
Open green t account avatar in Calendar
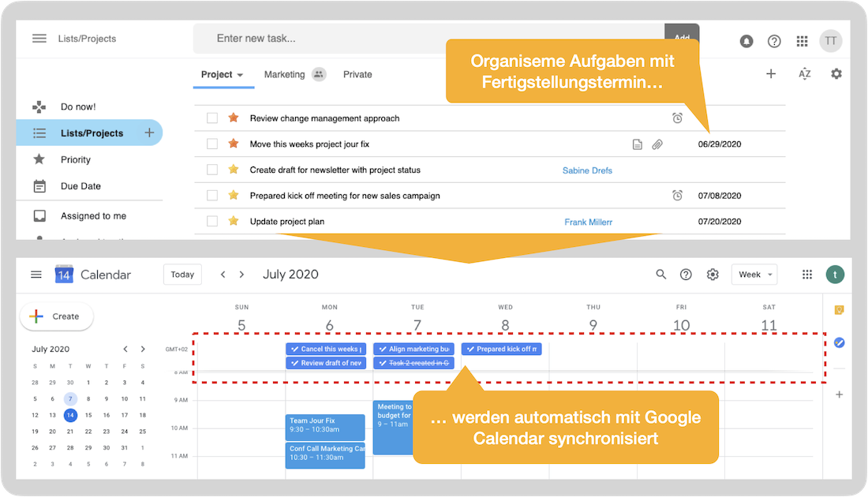point(835,275)
